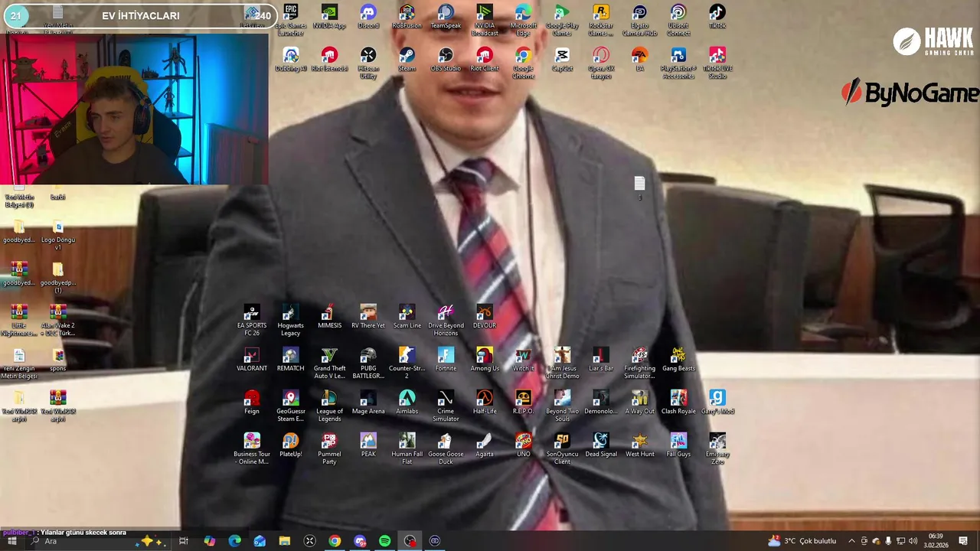Open the Logo Dongu v1 file

(x=57, y=236)
